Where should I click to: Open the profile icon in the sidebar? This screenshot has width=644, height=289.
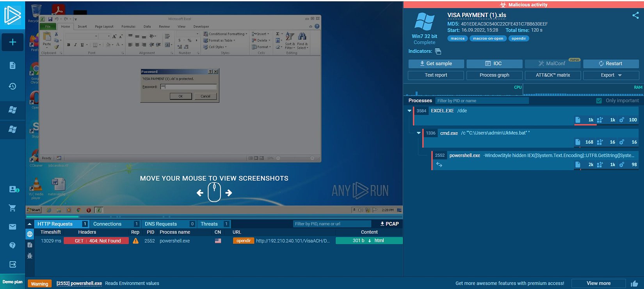14,189
